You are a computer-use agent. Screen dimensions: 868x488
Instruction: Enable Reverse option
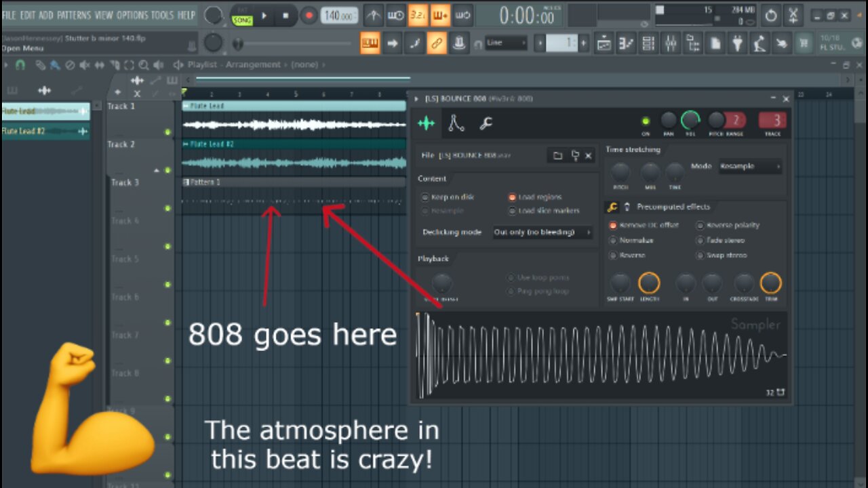(627, 256)
